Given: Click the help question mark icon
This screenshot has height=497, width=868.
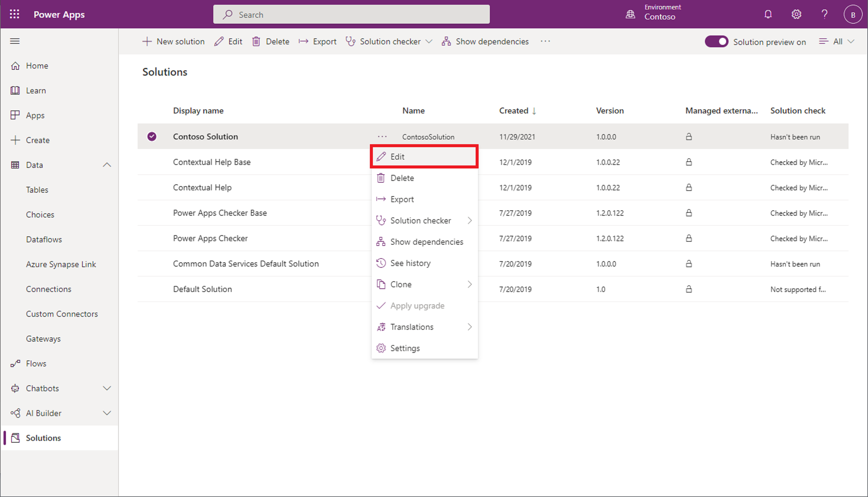Looking at the screenshot, I should (824, 14).
